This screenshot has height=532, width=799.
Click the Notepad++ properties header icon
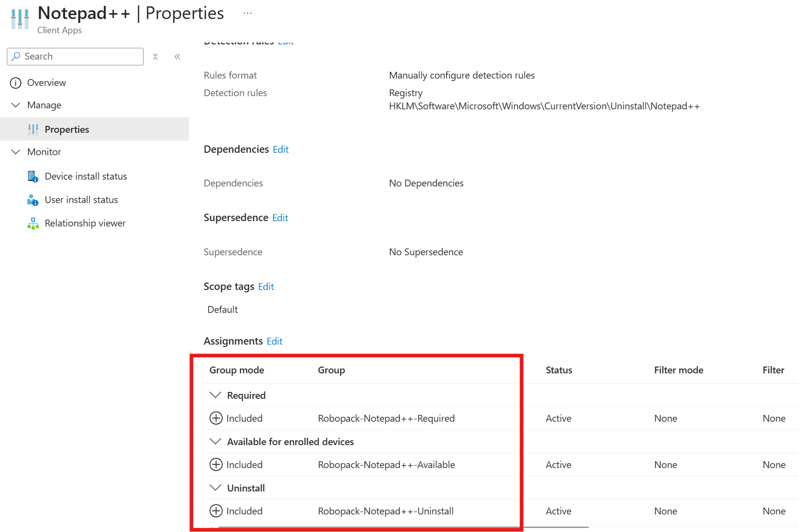(x=20, y=19)
